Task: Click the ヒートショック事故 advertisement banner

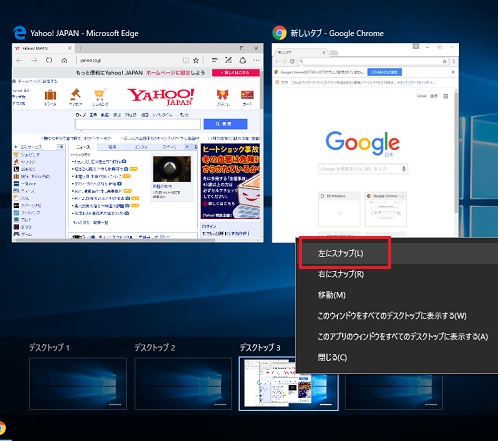Action: 230,181
